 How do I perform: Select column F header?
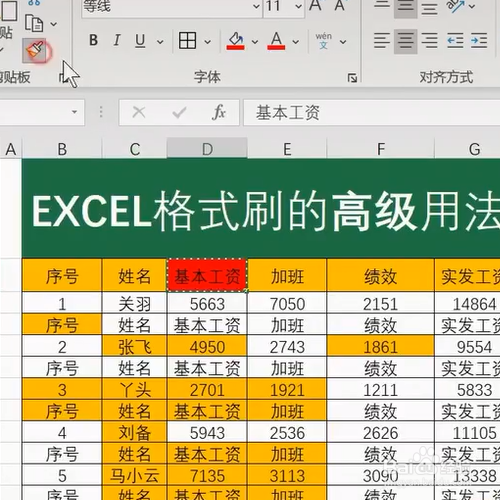tap(381, 149)
